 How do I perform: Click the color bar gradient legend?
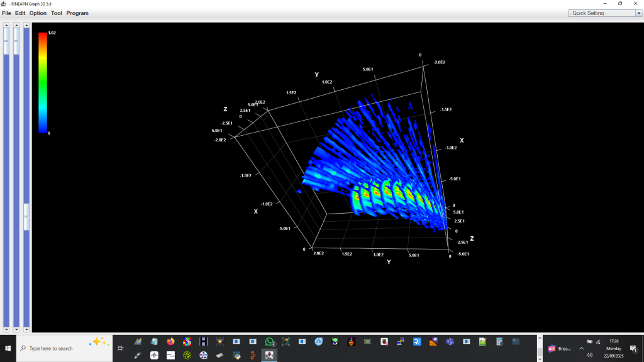43,82
